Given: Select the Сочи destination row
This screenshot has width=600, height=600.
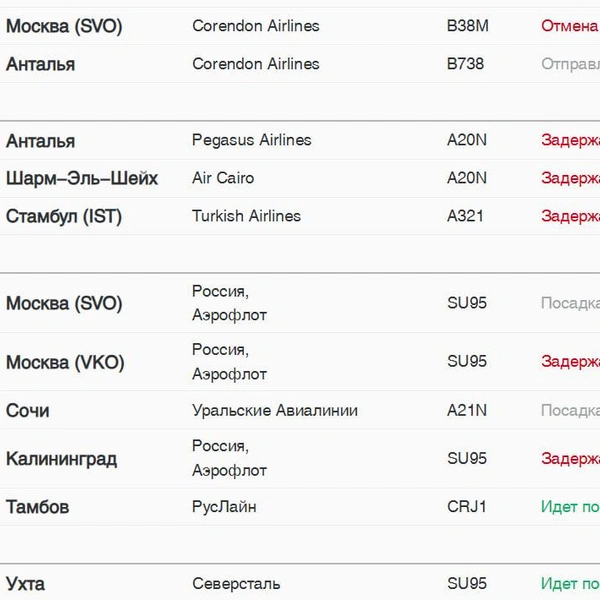Looking at the screenshot, I should point(300,410).
